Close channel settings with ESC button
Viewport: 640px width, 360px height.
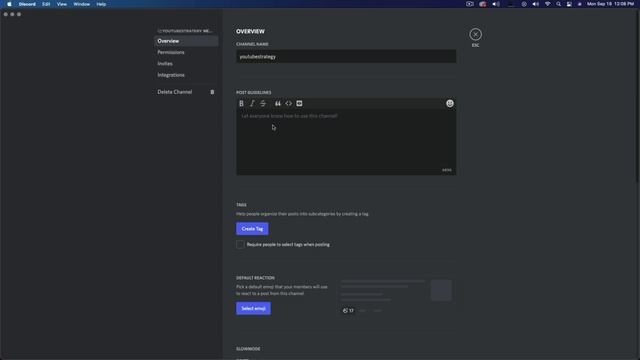coord(476,34)
